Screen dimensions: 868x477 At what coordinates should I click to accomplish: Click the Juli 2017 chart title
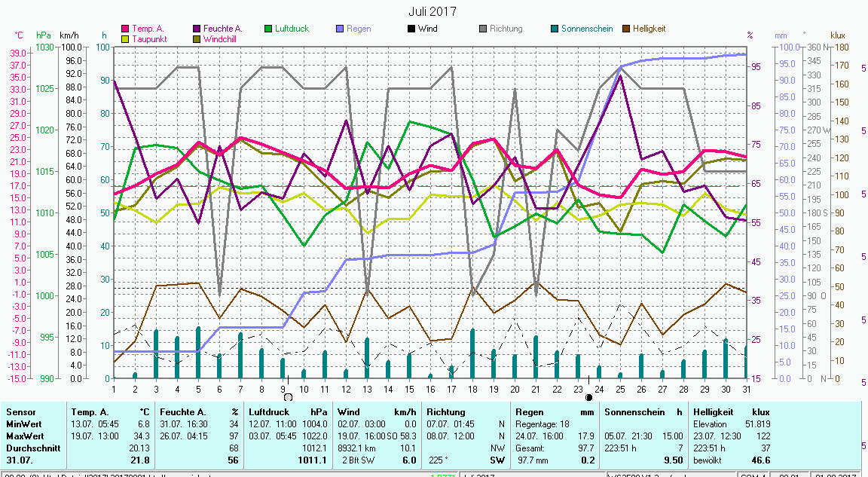click(432, 11)
